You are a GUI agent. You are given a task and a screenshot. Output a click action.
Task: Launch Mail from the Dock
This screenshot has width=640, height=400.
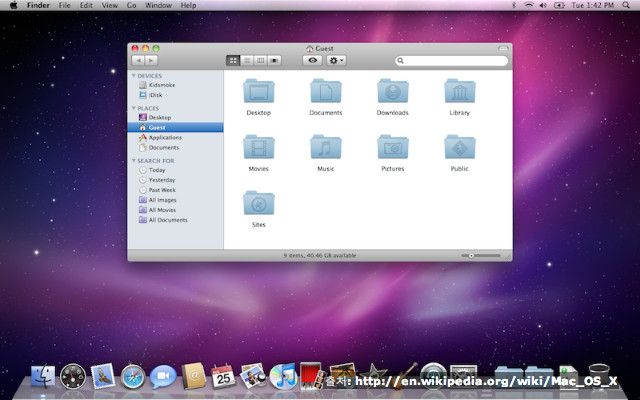[x=103, y=376]
